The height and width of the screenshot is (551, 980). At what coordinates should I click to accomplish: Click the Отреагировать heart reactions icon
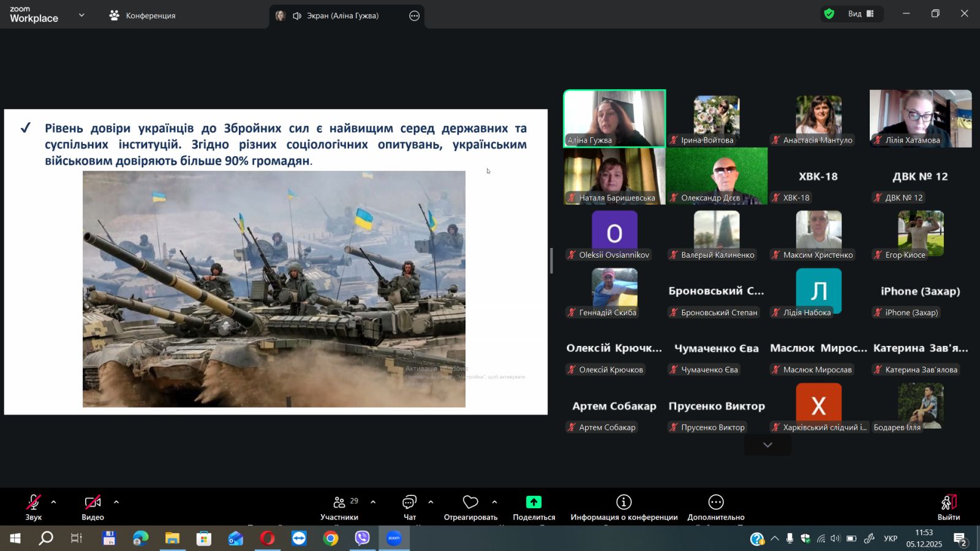[x=470, y=502]
